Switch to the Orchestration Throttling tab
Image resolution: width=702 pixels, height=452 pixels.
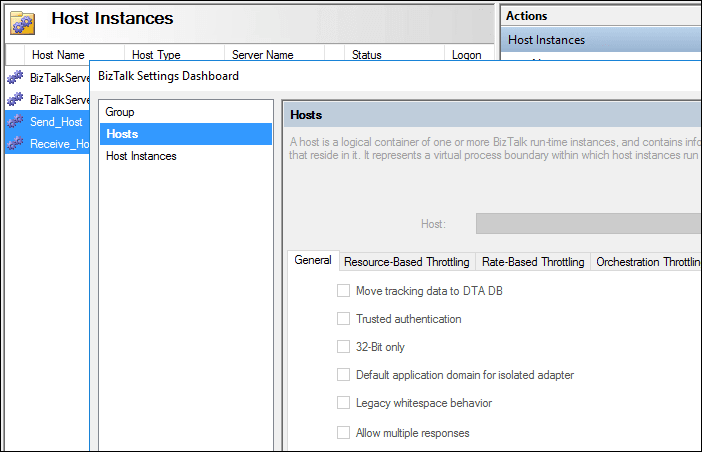(x=647, y=262)
